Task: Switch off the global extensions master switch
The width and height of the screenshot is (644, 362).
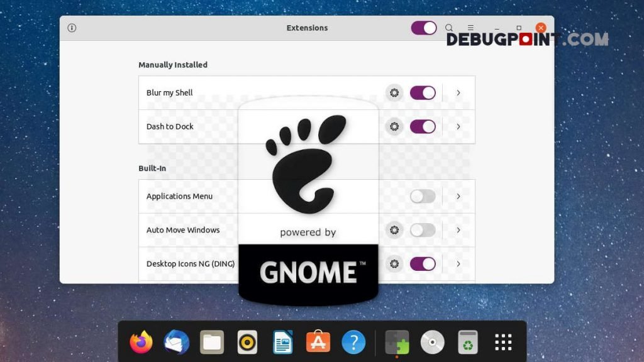Action: coord(423,28)
